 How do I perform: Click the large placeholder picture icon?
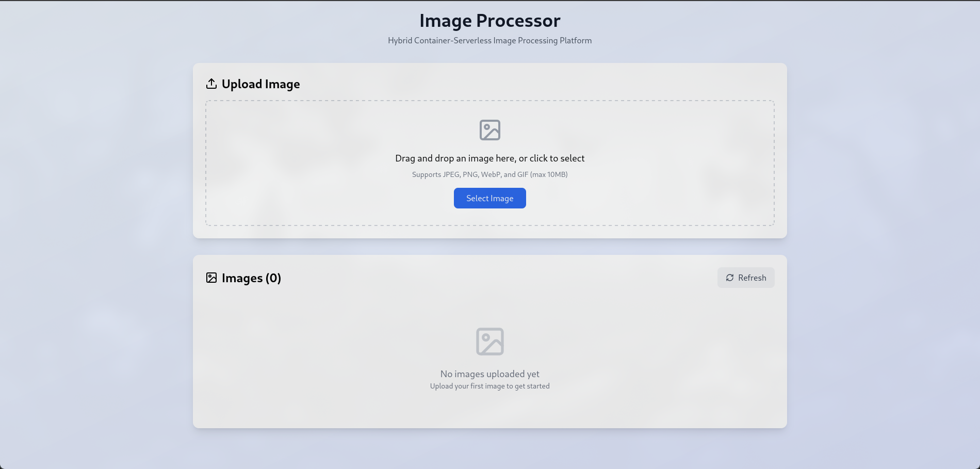(490, 342)
